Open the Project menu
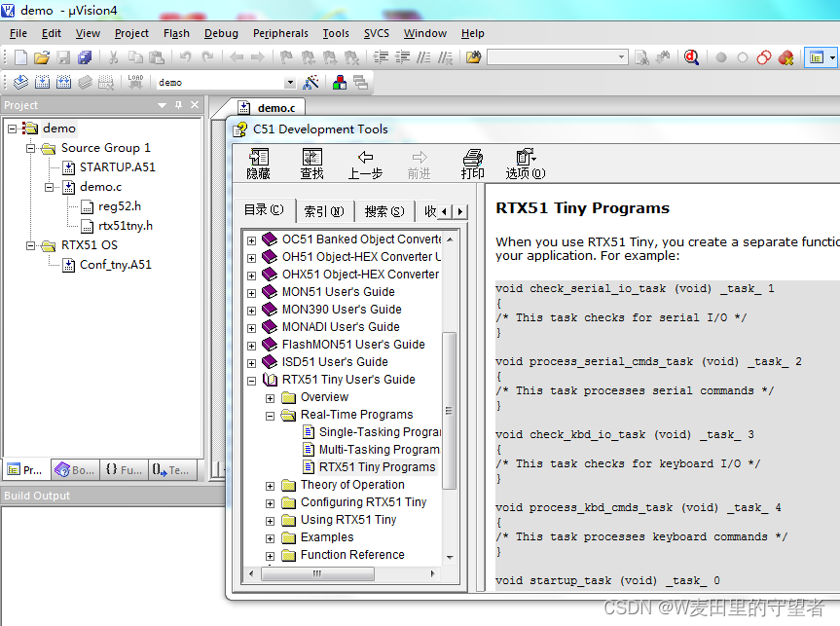The width and height of the screenshot is (840, 626). click(x=131, y=33)
